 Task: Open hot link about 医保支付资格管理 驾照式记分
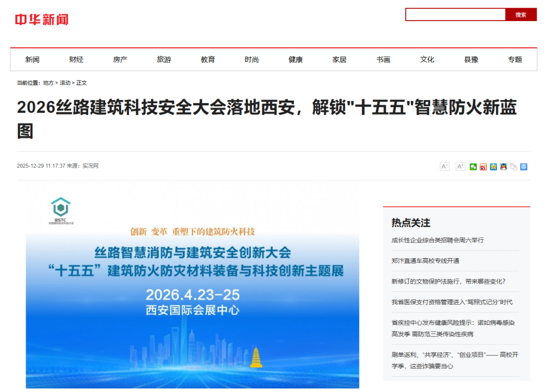(x=452, y=302)
